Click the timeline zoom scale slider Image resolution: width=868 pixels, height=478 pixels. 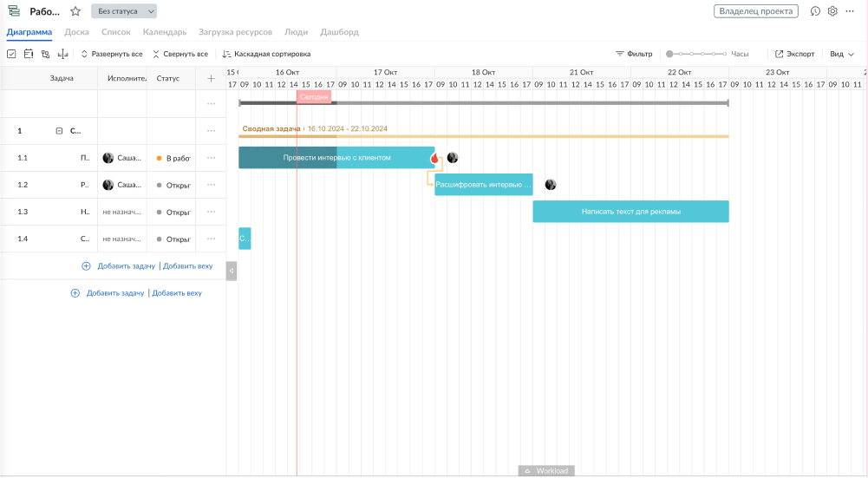(x=696, y=54)
